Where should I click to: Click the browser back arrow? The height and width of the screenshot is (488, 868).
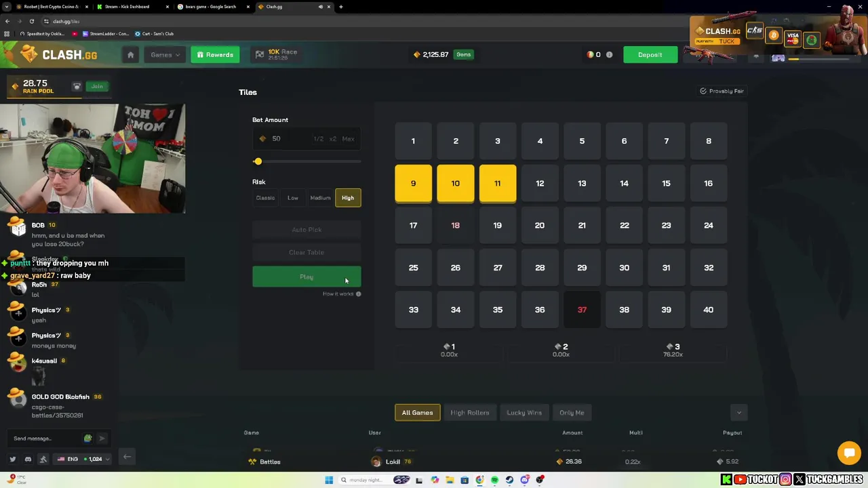click(x=7, y=21)
